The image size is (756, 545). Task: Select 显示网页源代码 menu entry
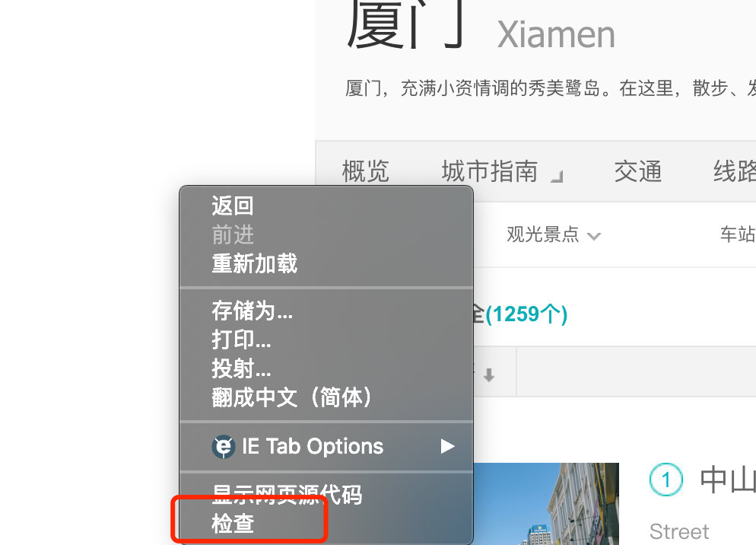287,495
